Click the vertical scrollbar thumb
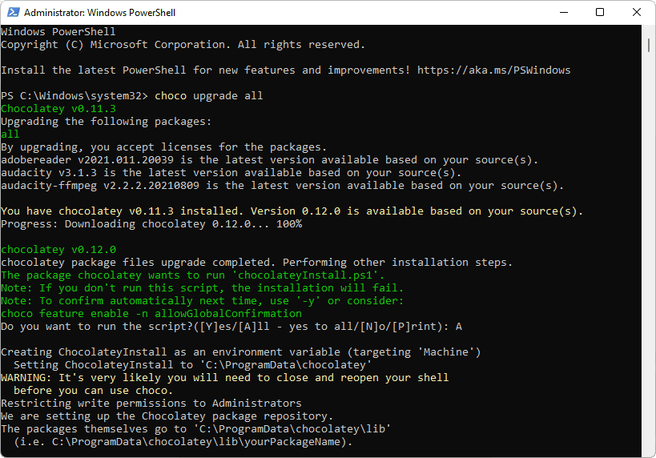Screen dimensions: 656x458 pos(648,45)
